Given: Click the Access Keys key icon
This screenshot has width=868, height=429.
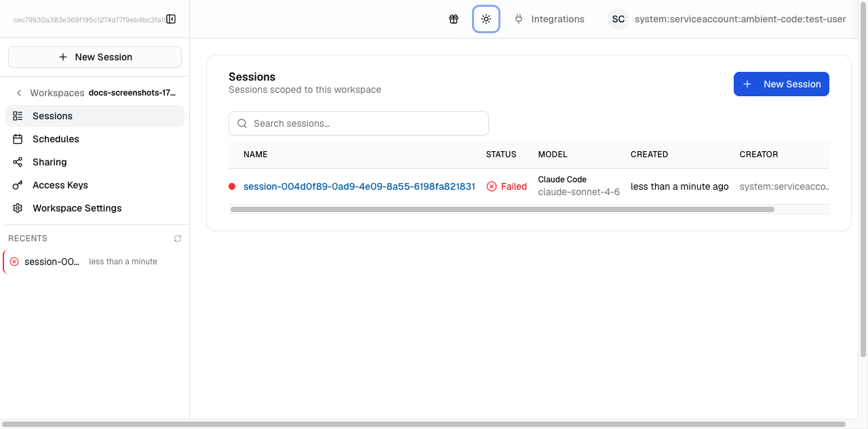Looking at the screenshot, I should [18, 184].
